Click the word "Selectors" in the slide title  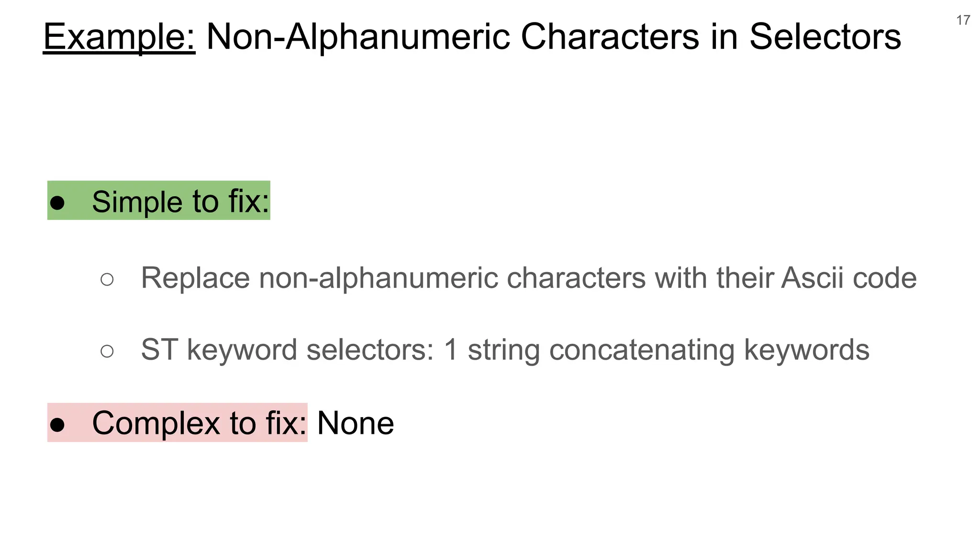[825, 36]
